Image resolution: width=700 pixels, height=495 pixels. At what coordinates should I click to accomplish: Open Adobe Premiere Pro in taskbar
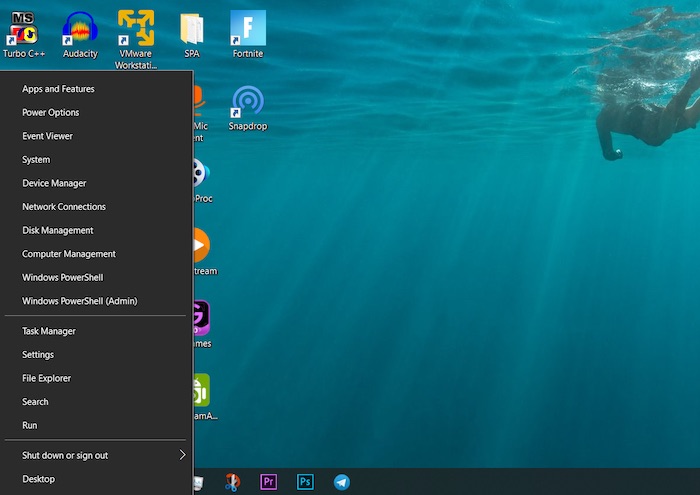(268, 482)
